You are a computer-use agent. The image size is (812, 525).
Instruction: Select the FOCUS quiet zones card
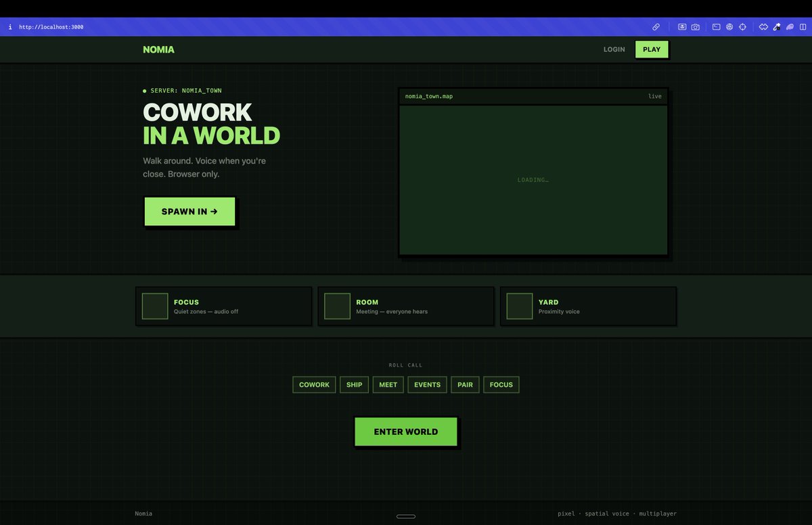223,306
